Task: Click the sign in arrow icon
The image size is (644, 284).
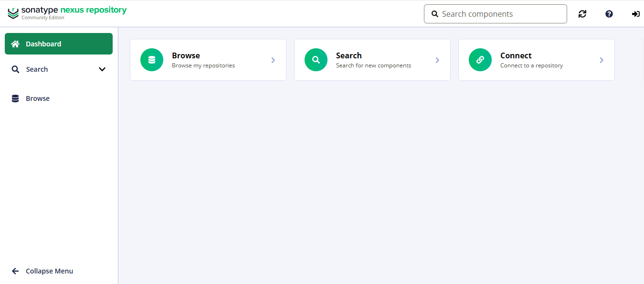Action: point(636,14)
